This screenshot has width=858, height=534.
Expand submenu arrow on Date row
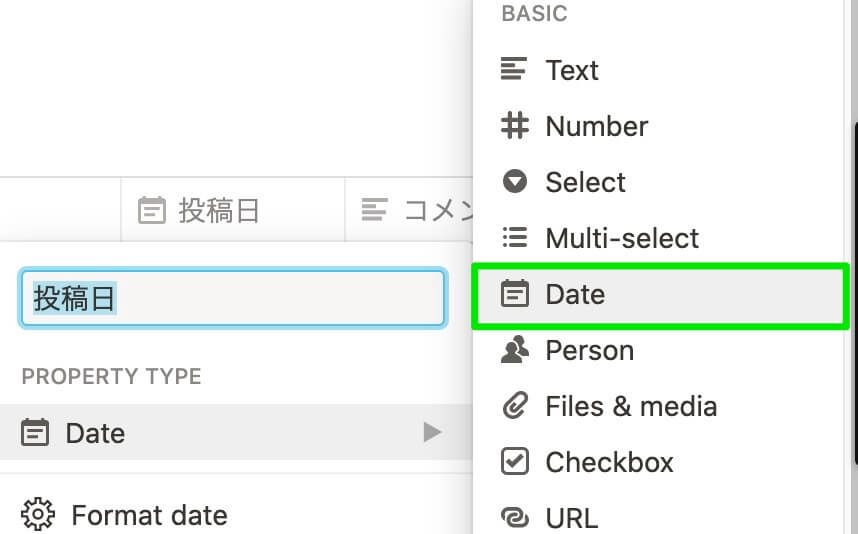click(432, 432)
